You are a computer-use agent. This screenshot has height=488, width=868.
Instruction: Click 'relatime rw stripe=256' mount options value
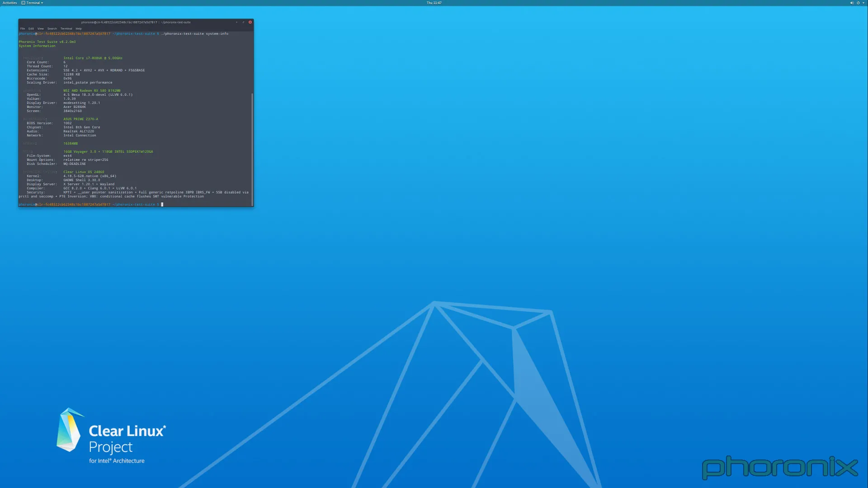pyautogui.click(x=86, y=160)
